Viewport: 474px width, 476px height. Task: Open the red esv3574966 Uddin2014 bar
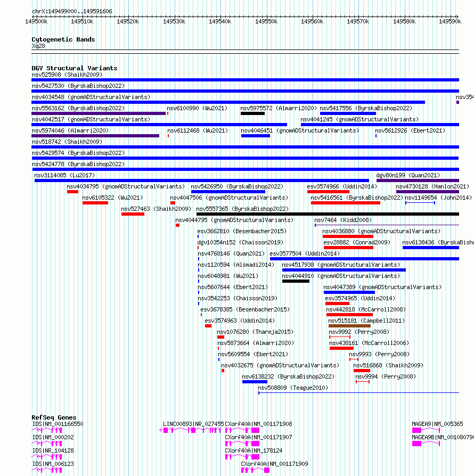coord(328,192)
